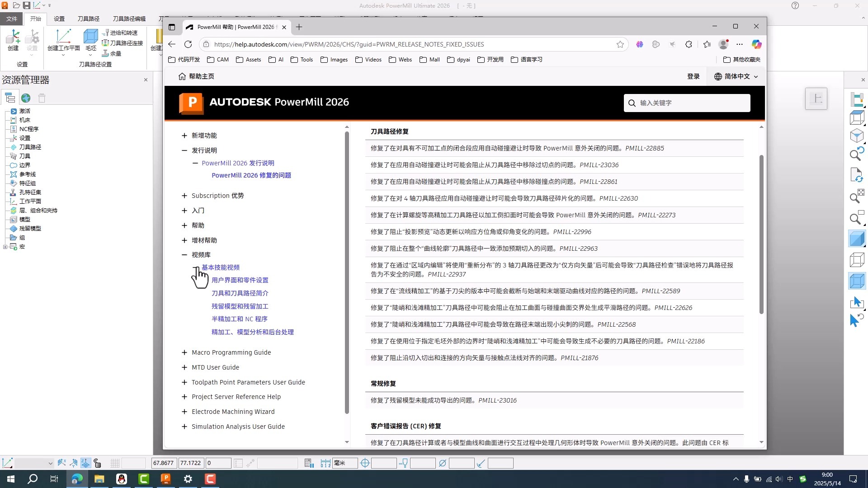Collapse 发行说明 section

184,150
